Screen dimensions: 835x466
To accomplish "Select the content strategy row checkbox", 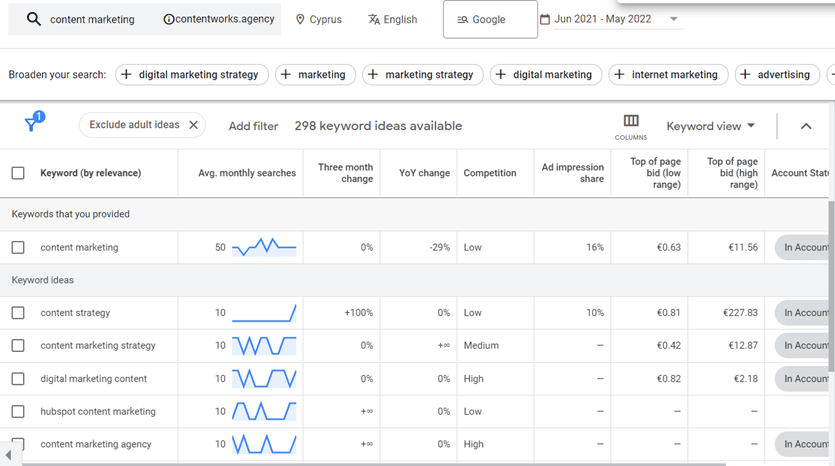I will click(18, 313).
